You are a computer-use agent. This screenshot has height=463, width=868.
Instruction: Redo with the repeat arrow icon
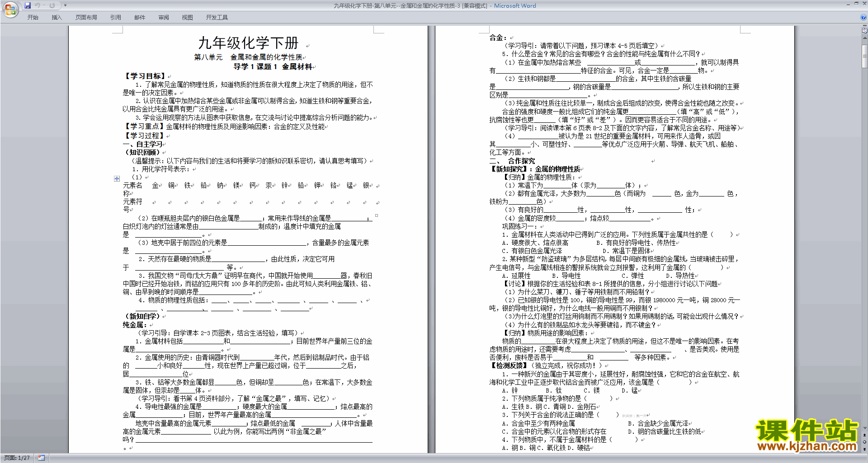[52, 5]
